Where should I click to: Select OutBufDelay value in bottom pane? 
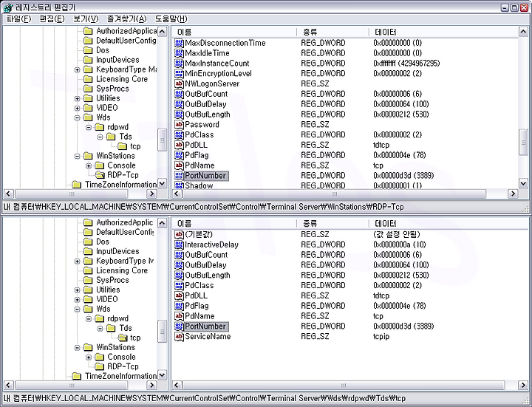[205, 265]
